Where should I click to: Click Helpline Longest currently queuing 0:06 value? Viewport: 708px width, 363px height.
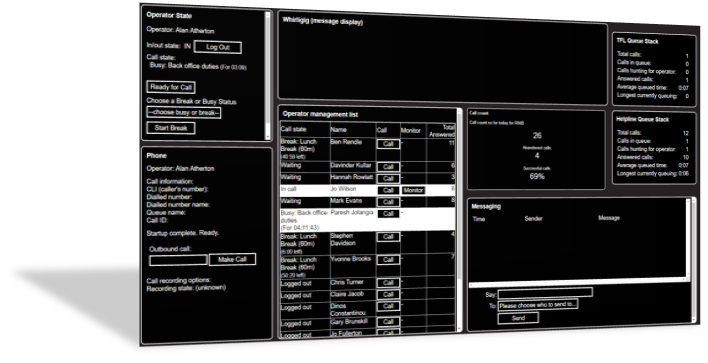coord(684,173)
